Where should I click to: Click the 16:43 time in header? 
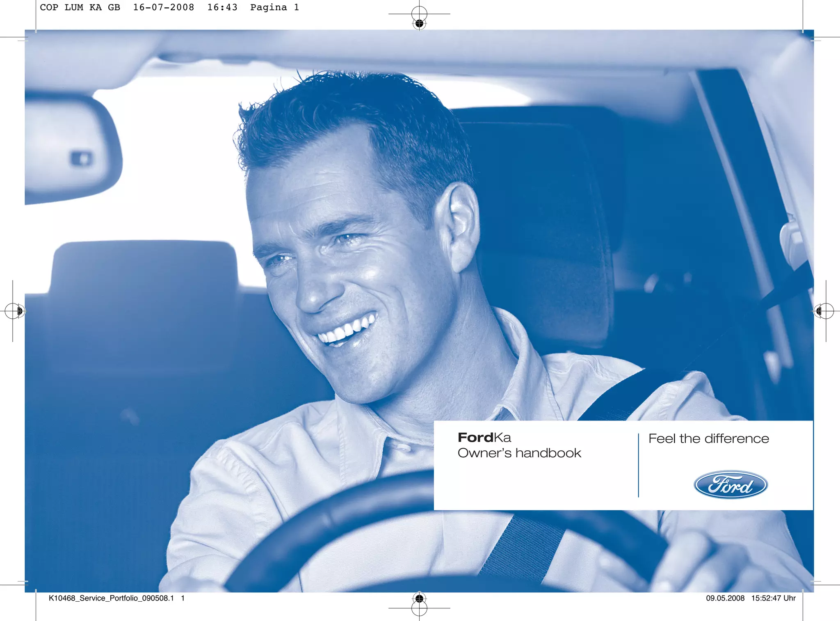point(222,7)
